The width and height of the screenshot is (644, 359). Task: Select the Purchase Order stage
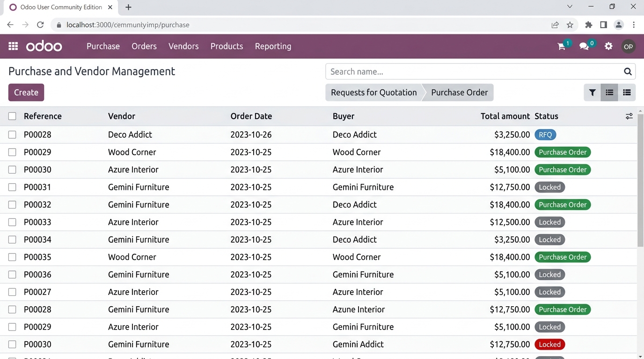(x=460, y=93)
